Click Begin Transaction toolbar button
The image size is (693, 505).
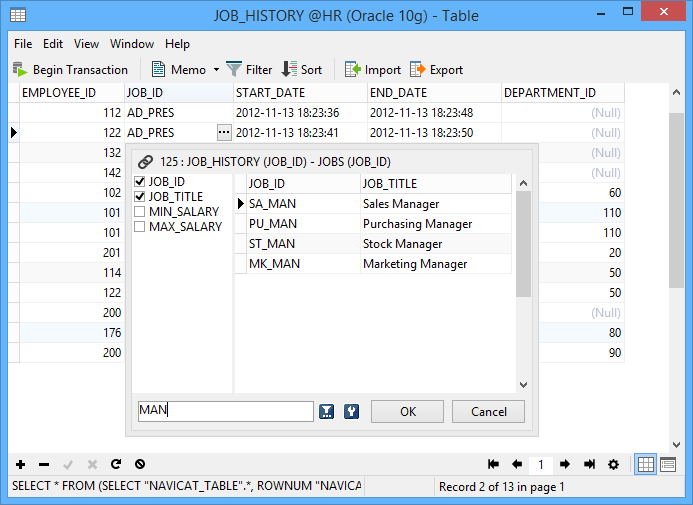coord(70,70)
